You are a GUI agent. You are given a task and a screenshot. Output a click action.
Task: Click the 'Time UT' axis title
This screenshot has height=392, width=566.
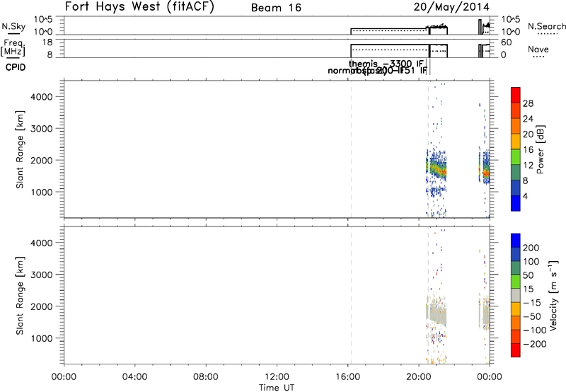(x=277, y=388)
